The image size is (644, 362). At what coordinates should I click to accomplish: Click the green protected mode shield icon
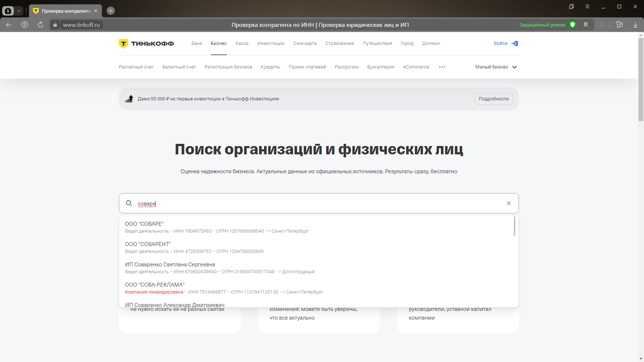[x=573, y=25]
